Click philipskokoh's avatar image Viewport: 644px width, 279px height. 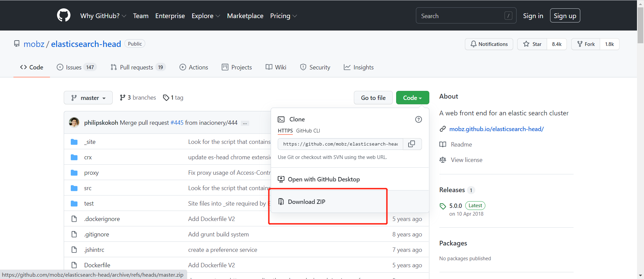pyautogui.click(x=74, y=122)
